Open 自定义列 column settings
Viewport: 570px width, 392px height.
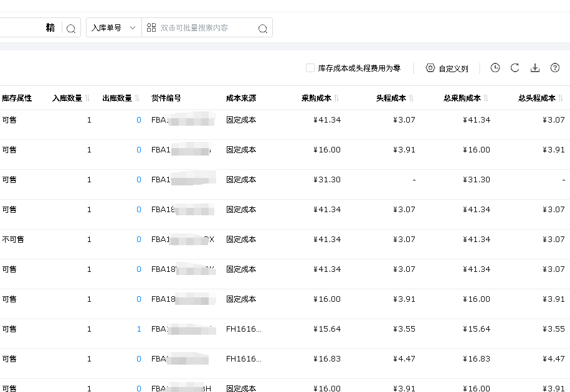tap(447, 68)
